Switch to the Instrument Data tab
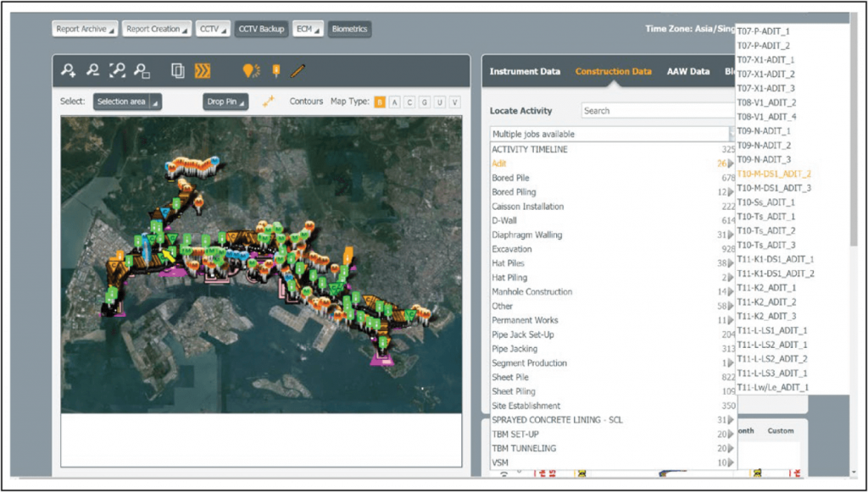 pyautogui.click(x=526, y=72)
